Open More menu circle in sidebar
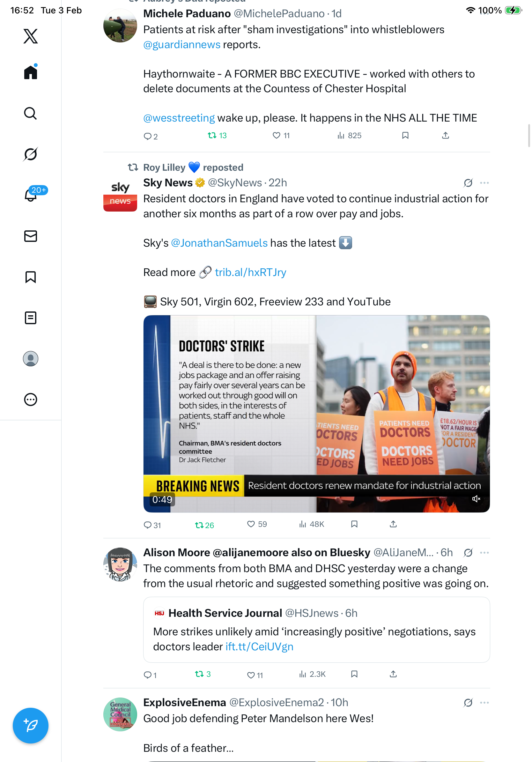 [x=31, y=399]
